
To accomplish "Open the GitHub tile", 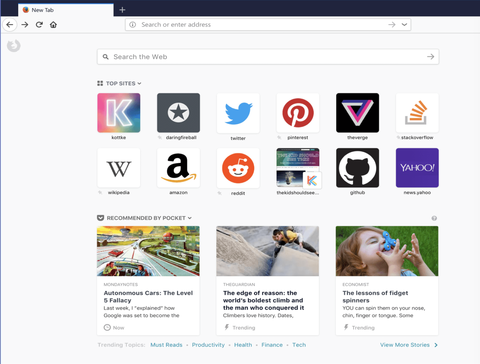I will coord(357,168).
